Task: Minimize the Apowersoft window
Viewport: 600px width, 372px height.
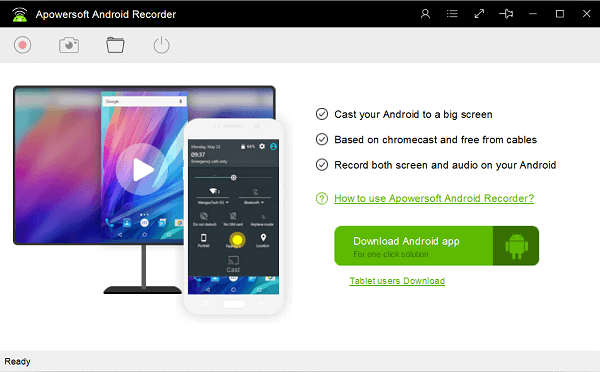Action: (x=533, y=14)
